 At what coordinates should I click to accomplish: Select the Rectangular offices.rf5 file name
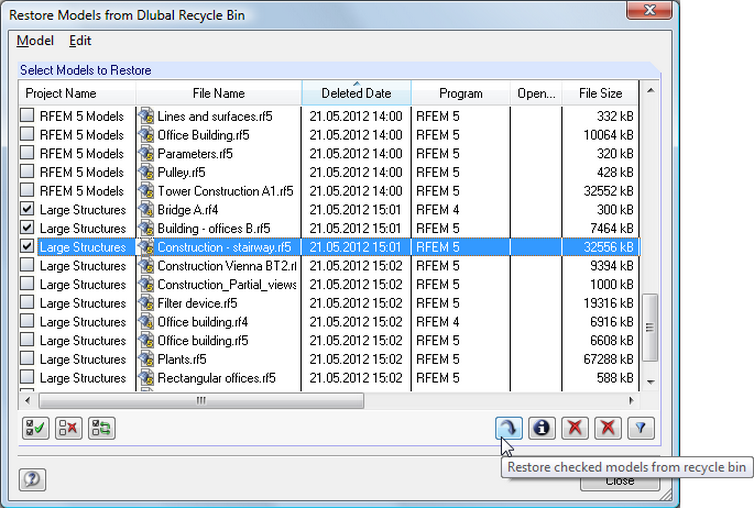(x=217, y=378)
